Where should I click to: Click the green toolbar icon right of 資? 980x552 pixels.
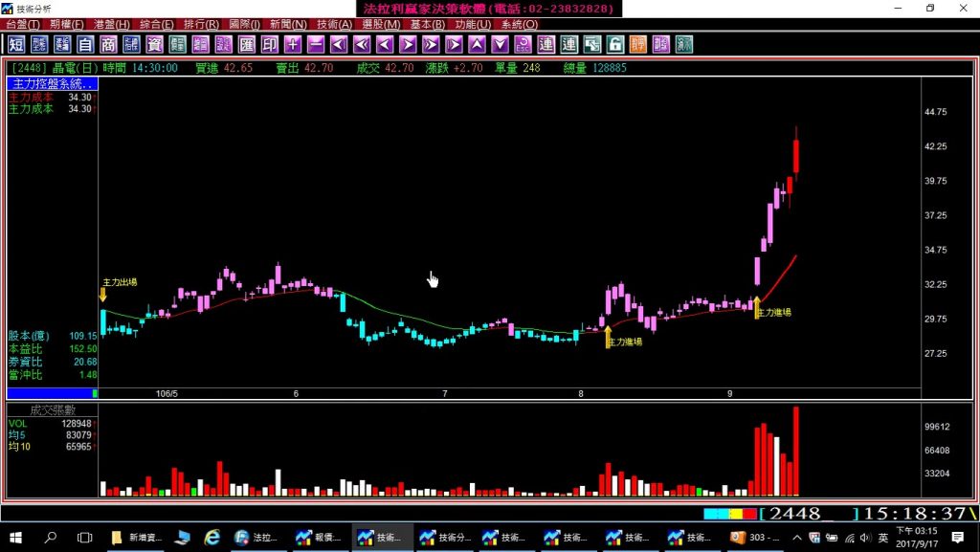coord(177,44)
